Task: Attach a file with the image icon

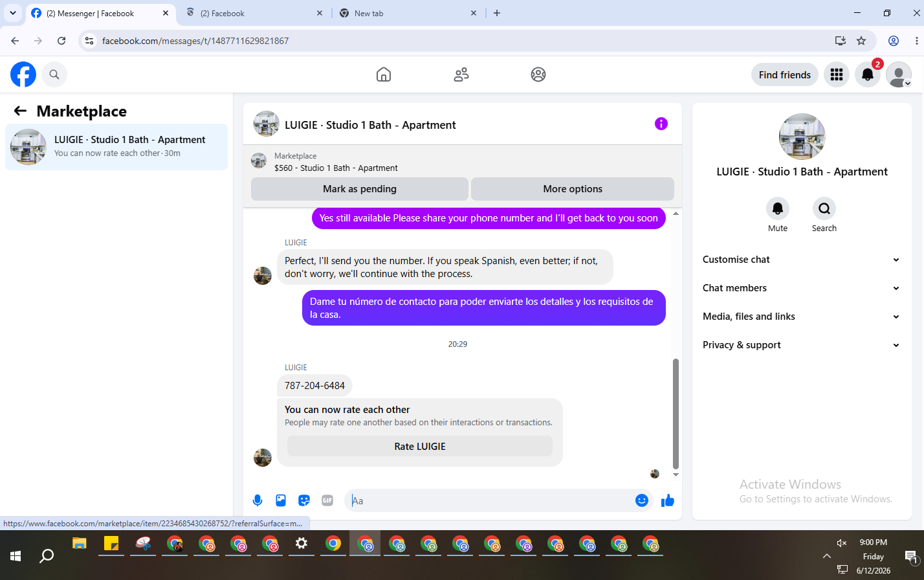Action: [x=281, y=500]
